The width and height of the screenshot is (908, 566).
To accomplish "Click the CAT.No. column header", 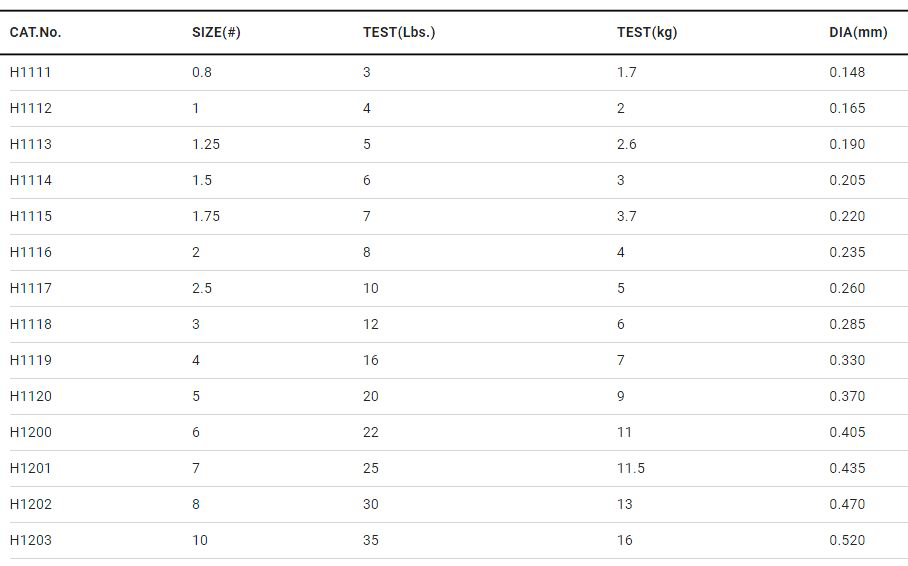I will click(x=35, y=32).
